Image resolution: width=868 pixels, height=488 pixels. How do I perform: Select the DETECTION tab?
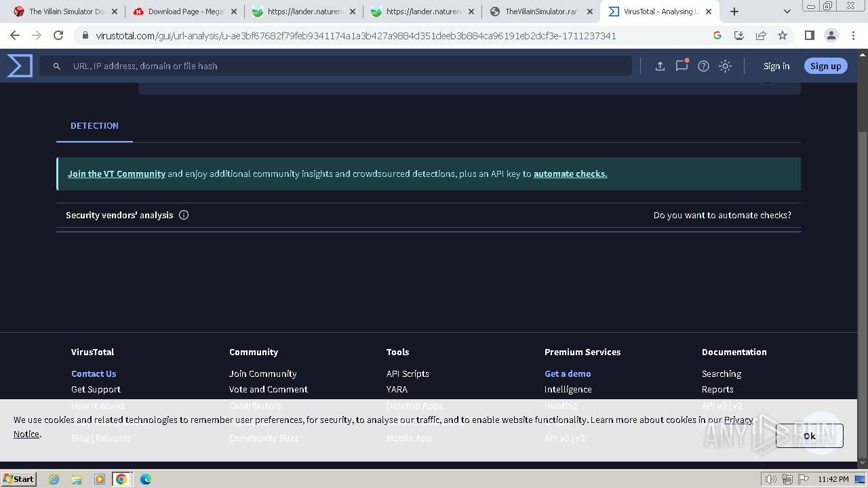coord(94,126)
